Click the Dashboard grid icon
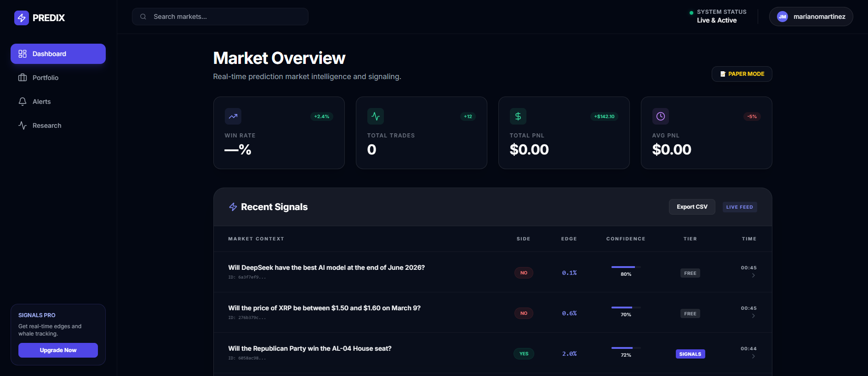The height and width of the screenshot is (376, 868). pos(23,54)
